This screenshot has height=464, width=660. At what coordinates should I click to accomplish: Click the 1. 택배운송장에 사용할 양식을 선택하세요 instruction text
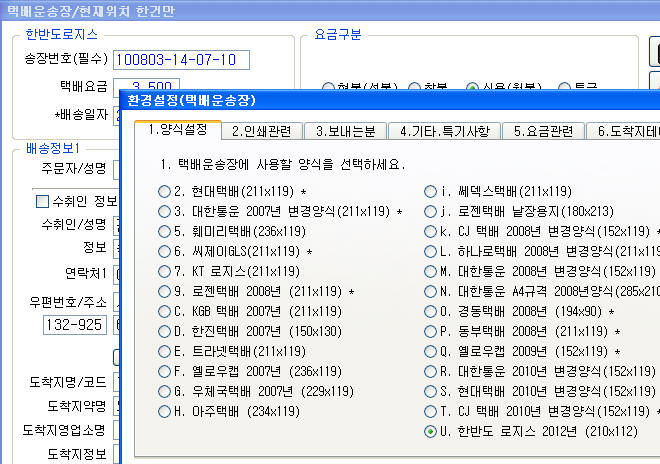point(282,164)
